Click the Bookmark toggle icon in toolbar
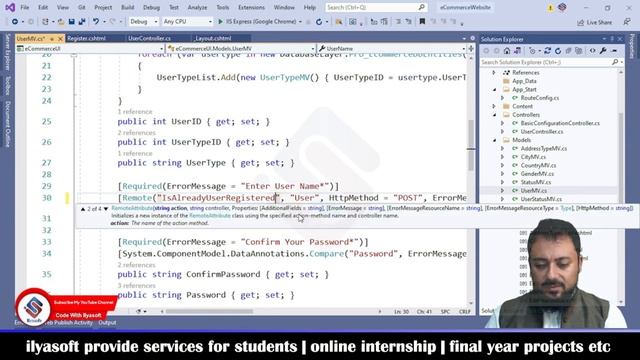The width and height of the screenshot is (640, 360). click(x=422, y=22)
